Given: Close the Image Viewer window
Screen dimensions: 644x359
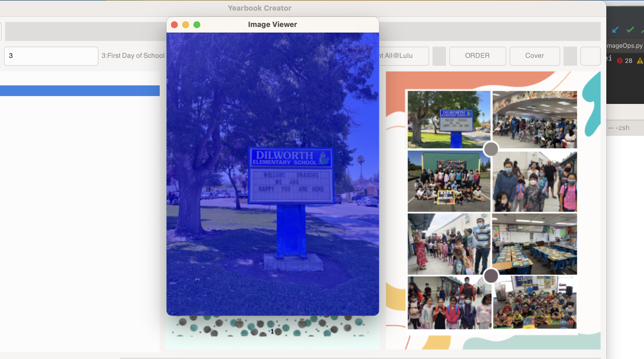Looking at the screenshot, I should coord(174,25).
